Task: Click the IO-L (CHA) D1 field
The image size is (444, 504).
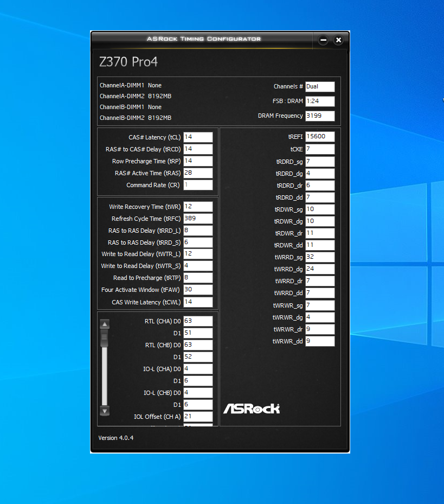Action: click(198, 380)
